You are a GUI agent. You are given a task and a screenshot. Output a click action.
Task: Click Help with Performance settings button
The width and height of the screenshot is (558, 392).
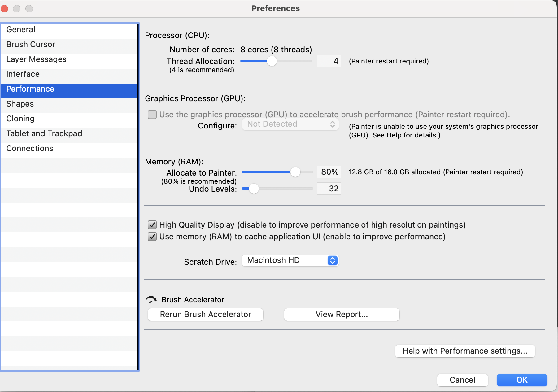[465, 351]
